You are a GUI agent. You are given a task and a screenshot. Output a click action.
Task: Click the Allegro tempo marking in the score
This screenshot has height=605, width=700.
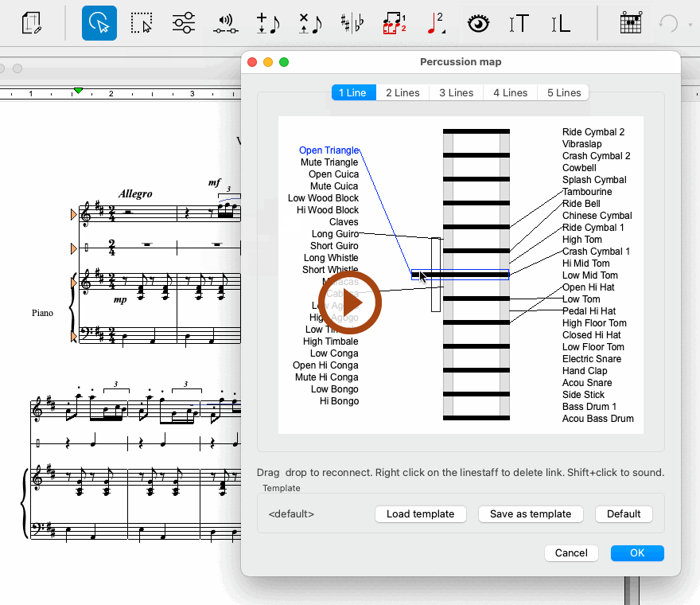(135, 194)
